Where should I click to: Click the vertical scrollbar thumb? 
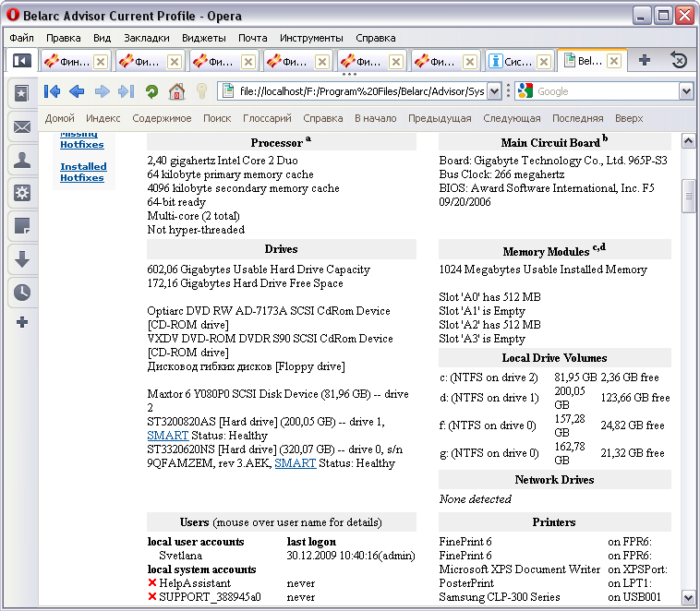pos(688,196)
